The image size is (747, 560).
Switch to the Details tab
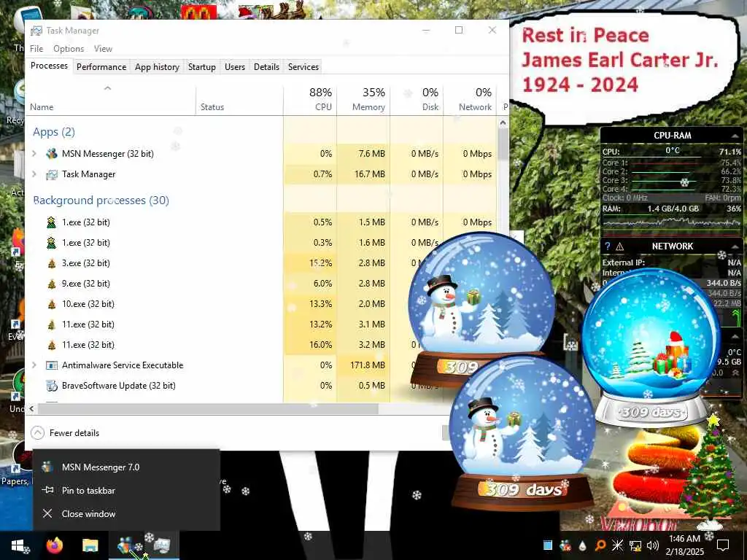click(x=266, y=66)
